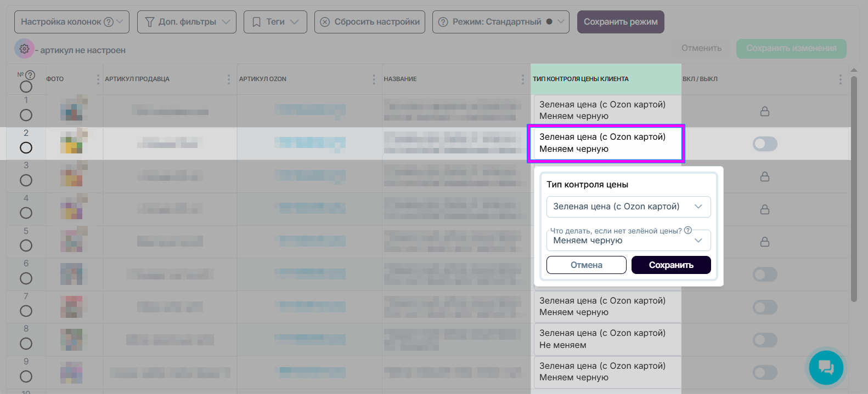The width and height of the screenshot is (868, 394).
Task: Open Тип контроля цены select box
Action: click(x=629, y=207)
